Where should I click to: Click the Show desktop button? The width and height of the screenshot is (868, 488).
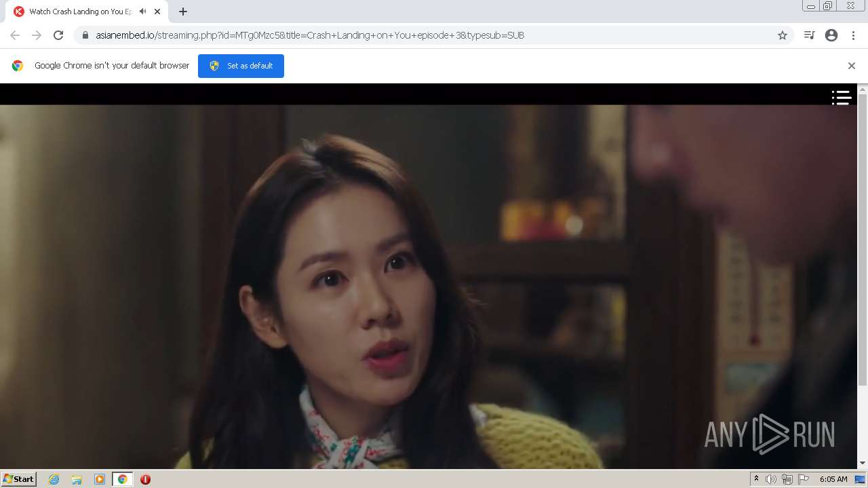tap(860, 479)
